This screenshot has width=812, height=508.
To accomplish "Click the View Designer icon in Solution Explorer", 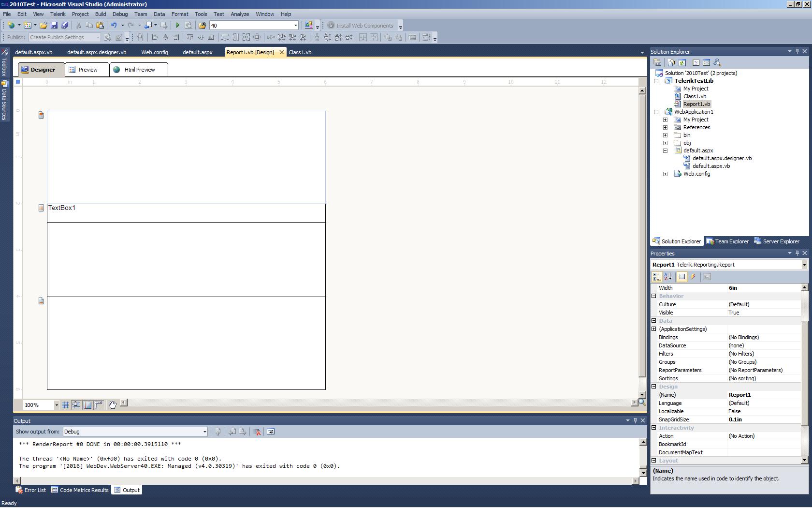I will (x=707, y=62).
